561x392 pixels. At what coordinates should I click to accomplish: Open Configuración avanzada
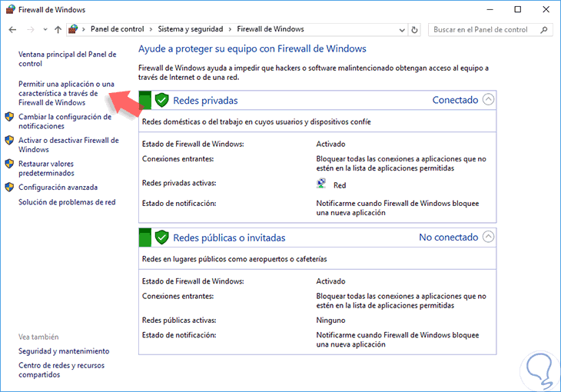click(58, 188)
